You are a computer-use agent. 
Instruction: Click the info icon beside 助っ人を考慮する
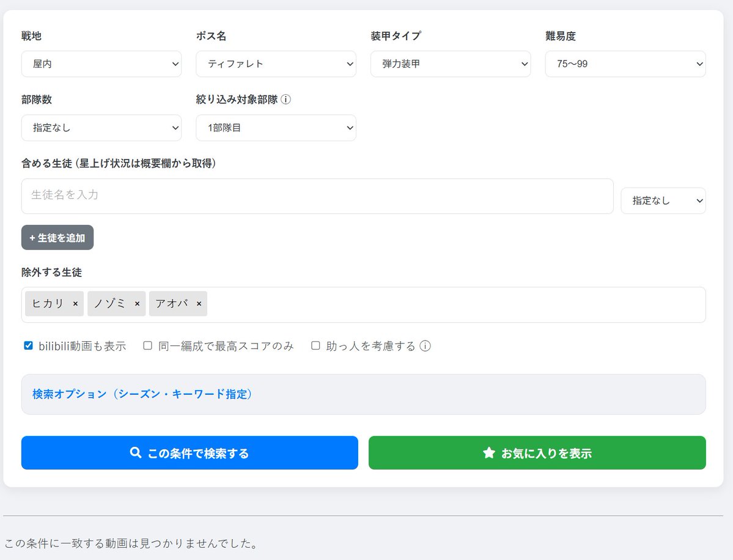pos(425,345)
